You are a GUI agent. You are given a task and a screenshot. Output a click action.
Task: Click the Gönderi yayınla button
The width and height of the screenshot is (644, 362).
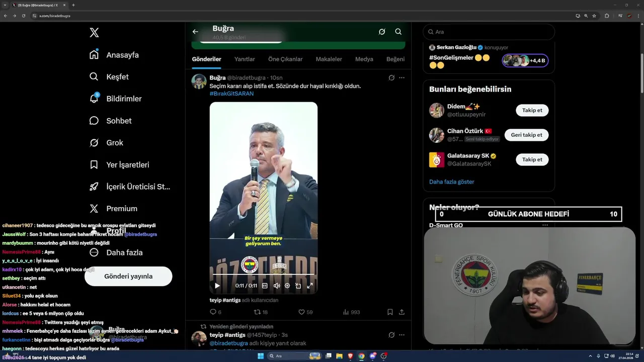pyautogui.click(x=128, y=276)
